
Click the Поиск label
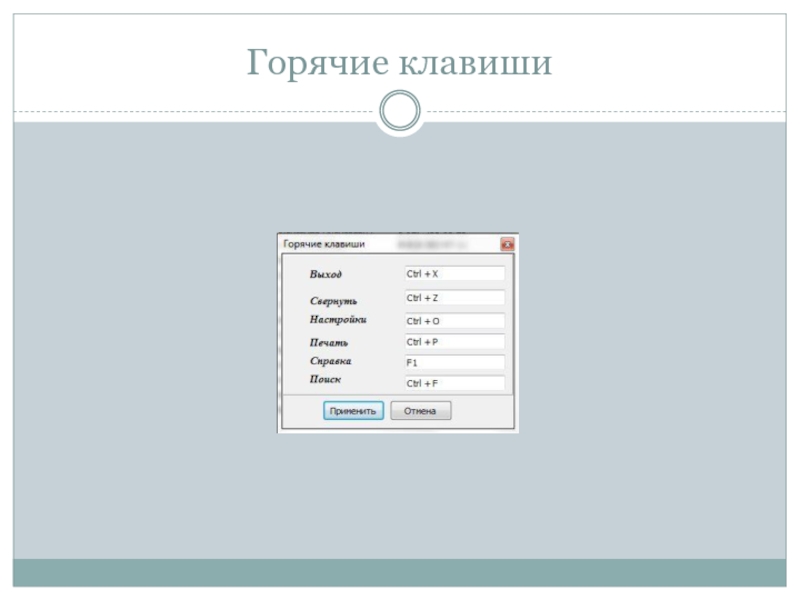point(325,381)
